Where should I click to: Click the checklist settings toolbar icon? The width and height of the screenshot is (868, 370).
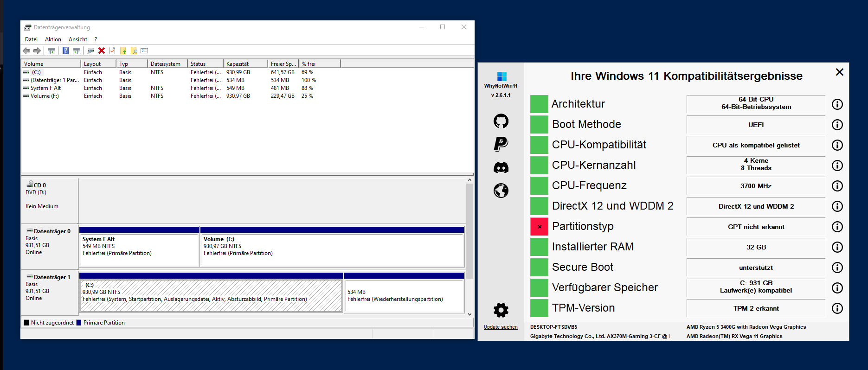click(144, 51)
